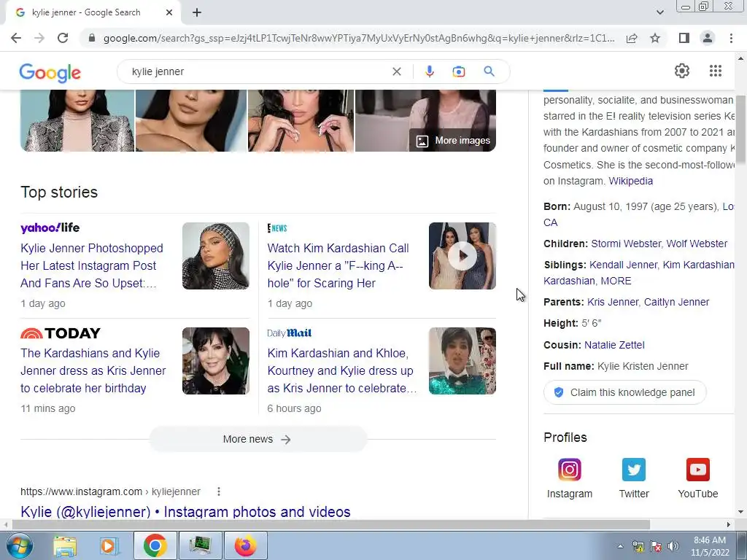The image size is (747, 560).
Task: Open TODAY Kris Jenner birthday story
Action: coord(93,370)
